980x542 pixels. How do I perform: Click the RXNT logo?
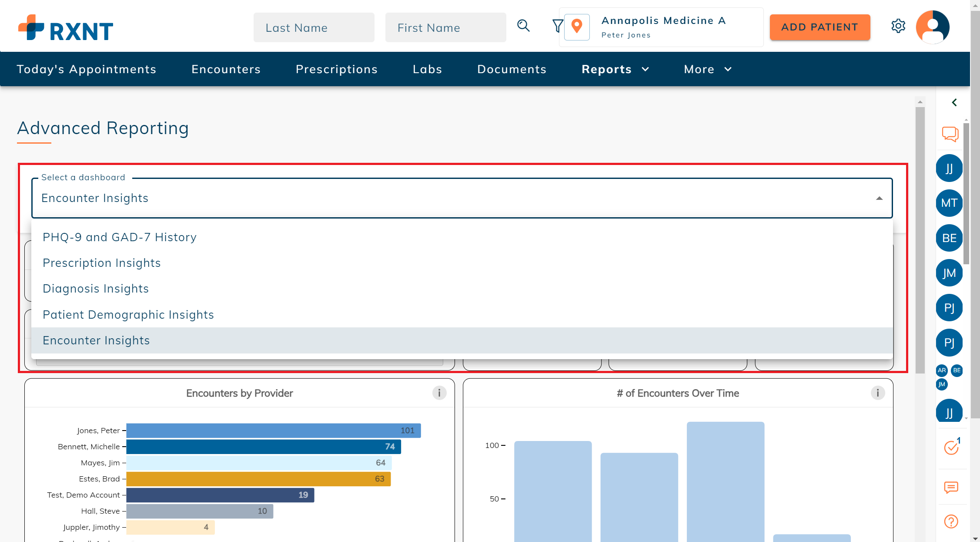[x=66, y=28]
